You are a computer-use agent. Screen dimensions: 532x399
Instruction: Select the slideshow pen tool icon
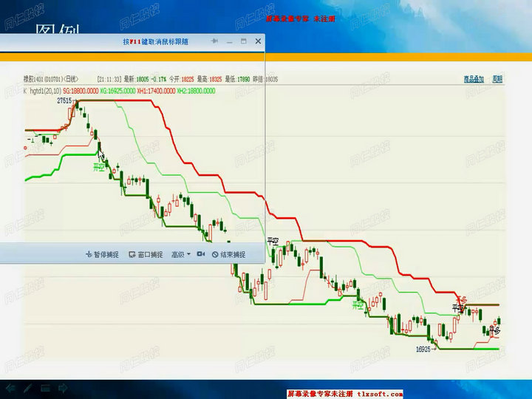coord(27,387)
